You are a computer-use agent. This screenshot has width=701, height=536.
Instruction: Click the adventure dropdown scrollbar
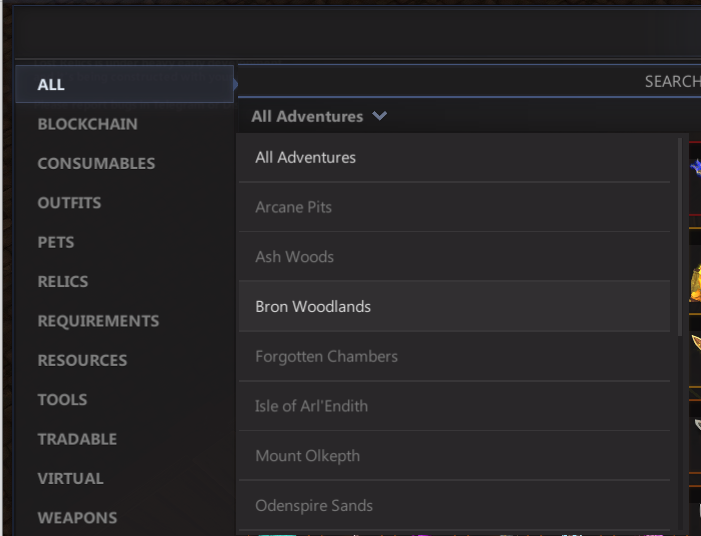pyautogui.click(x=682, y=240)
